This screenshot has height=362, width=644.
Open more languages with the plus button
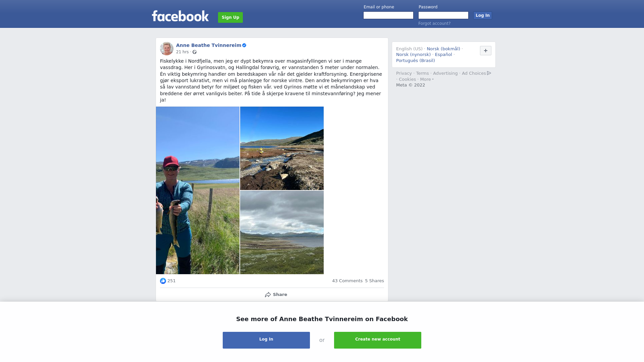coord(486,51)
